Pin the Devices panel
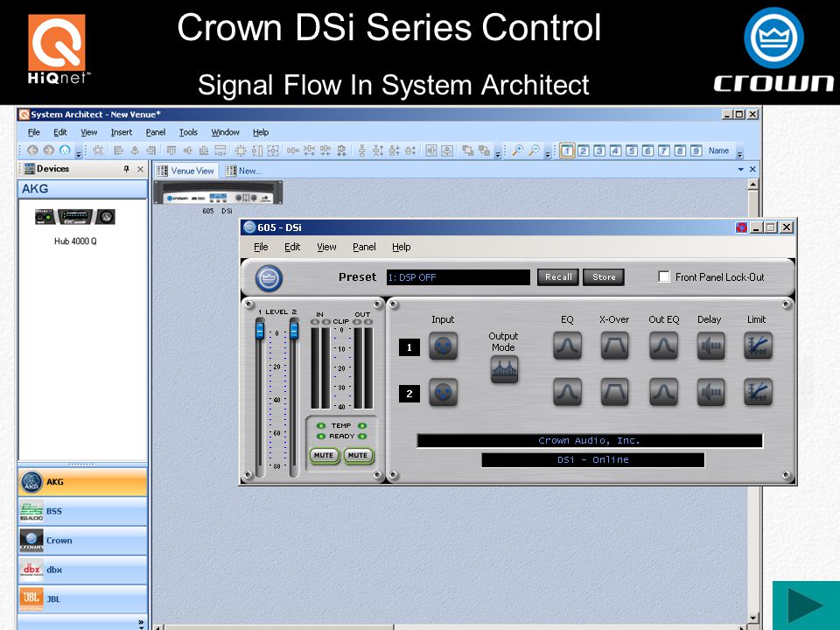Screen dimensions: 840x630 pyautogui.click(x=126, y=169)
